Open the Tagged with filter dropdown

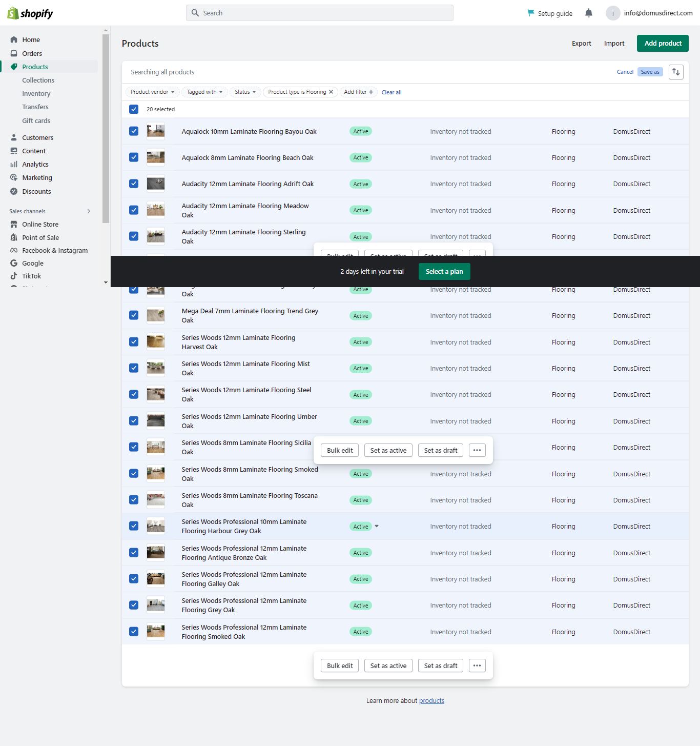[204, 92]
